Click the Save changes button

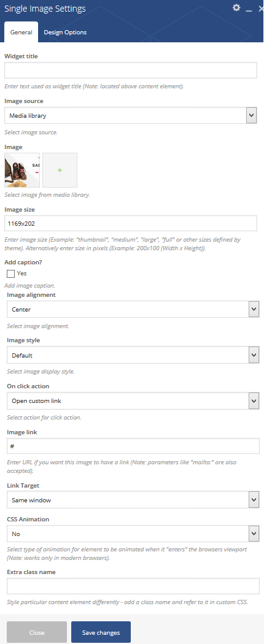click(101, 632)
